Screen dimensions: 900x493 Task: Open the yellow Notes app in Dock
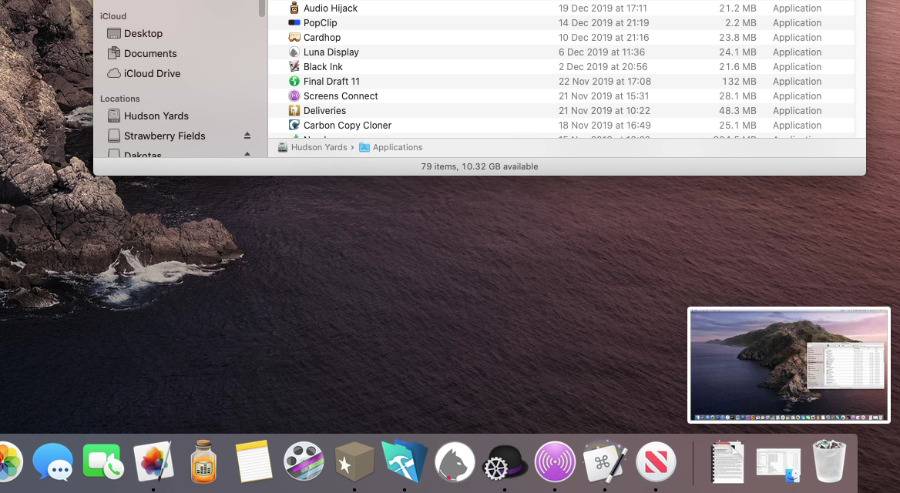[254, 462]
